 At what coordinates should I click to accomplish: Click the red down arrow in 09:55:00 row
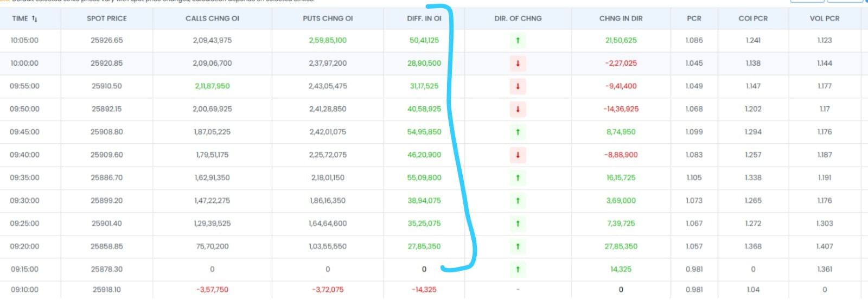[518, 86]
